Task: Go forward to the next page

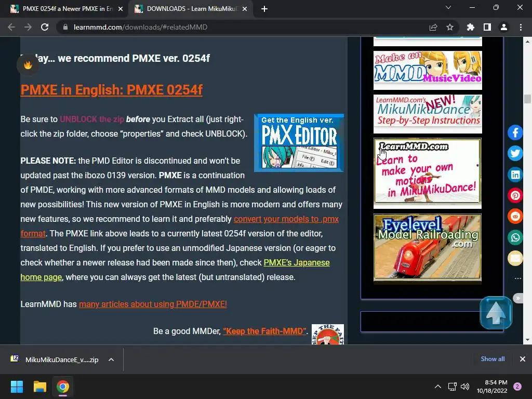Action: coord(28,27)
